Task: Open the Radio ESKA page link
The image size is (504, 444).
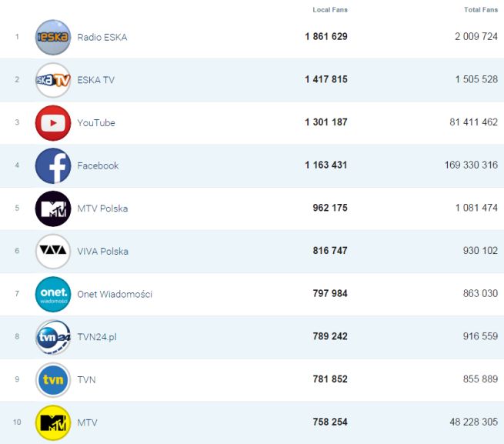Action: click(102, 37)
